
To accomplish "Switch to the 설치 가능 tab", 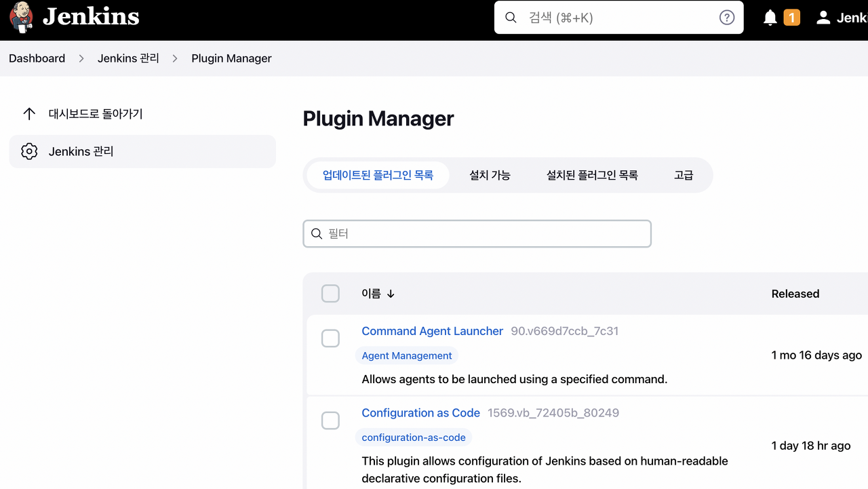I will click(x=490, y=175).
